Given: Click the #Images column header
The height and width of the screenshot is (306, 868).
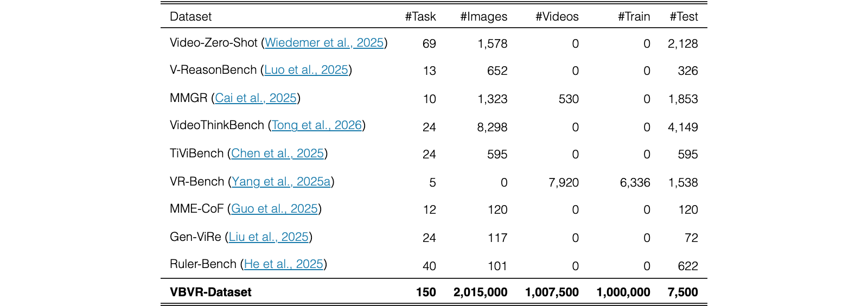Looking at the screenshot, I should [x=484, y=17].
